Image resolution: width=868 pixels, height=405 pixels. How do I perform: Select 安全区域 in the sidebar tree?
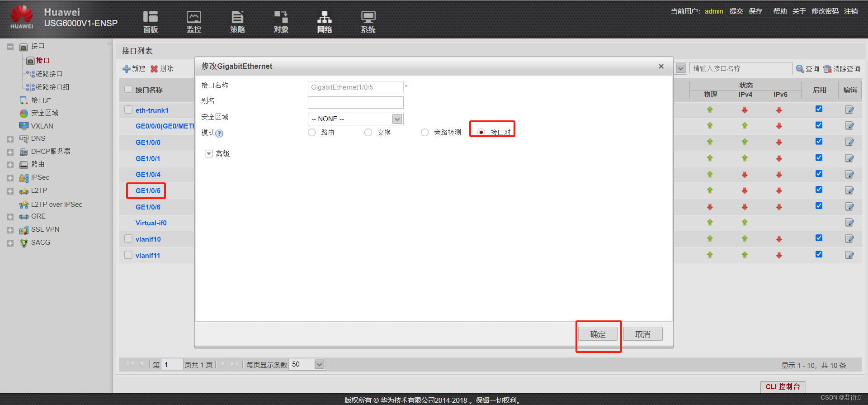tap(44, 113)
